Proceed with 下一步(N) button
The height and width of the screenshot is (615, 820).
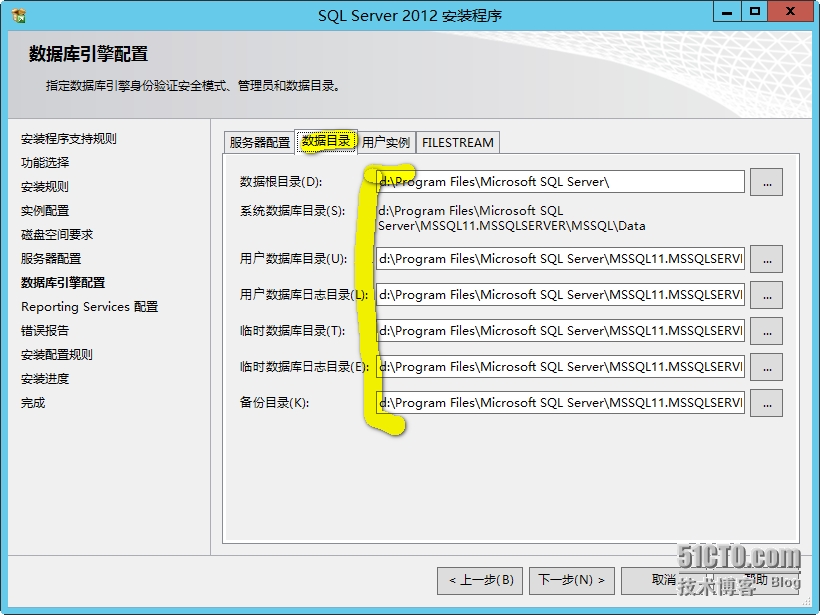(572, 580)
